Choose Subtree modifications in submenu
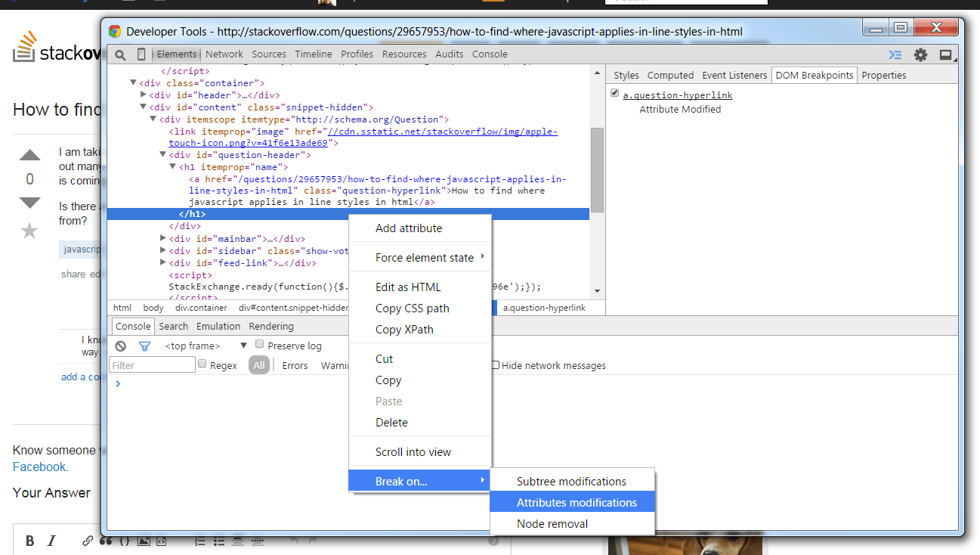Screen dimensions: 980x555 [573, 482]
